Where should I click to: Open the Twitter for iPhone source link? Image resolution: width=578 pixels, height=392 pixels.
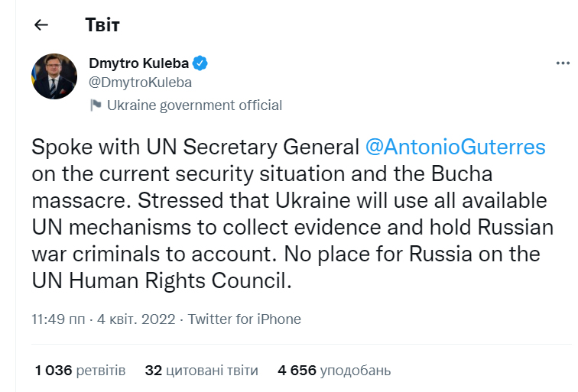244,319
